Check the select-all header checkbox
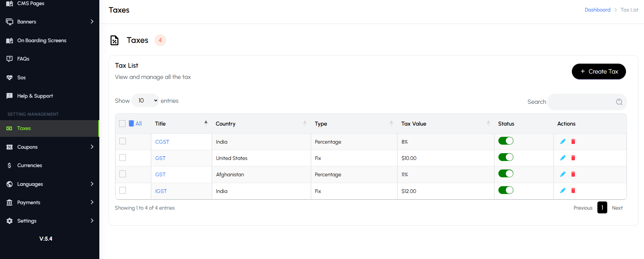 (x=122, y=124)
